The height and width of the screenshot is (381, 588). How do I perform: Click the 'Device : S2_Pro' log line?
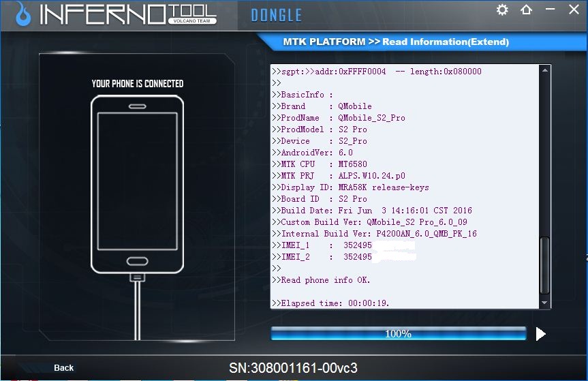(320, 141)
